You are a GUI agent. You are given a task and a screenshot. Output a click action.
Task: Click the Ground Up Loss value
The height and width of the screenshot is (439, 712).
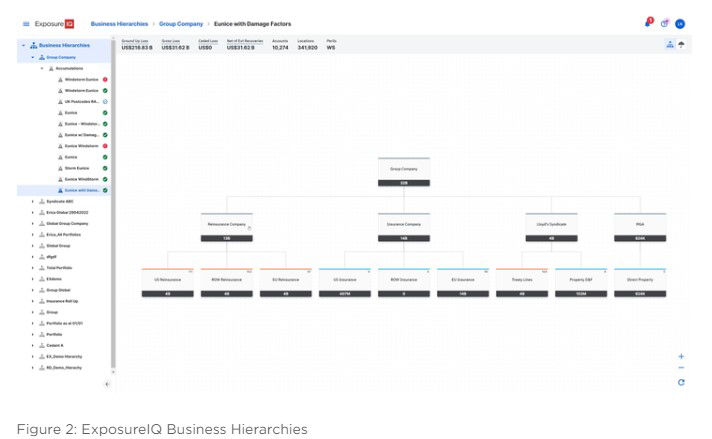[x=137, y=48]
